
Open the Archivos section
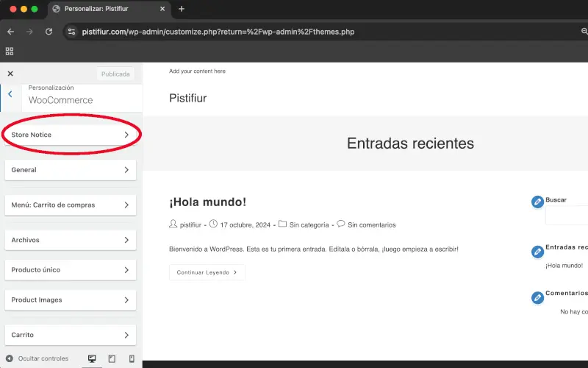(x=70, y=240)
